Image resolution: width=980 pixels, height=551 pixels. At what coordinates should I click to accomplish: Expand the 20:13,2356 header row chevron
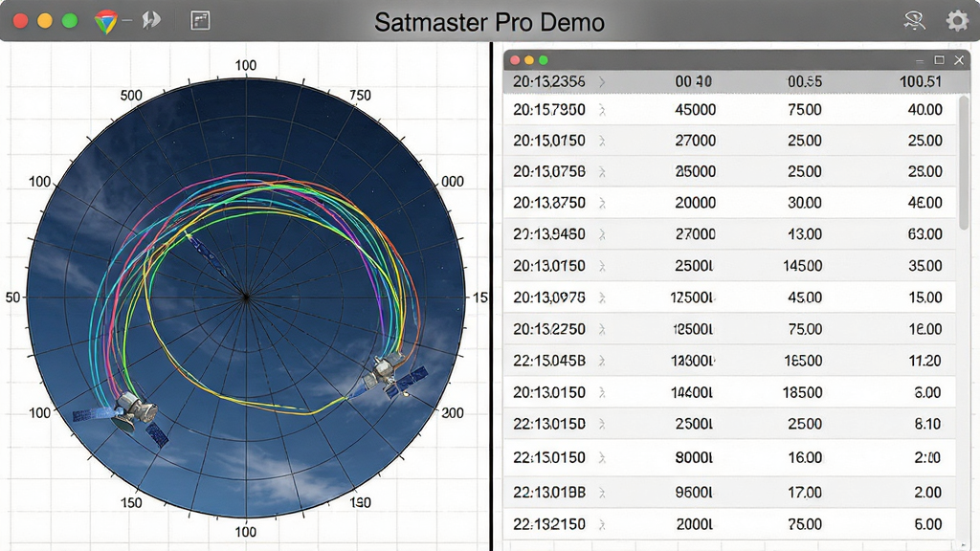click(x=602, y=82)
